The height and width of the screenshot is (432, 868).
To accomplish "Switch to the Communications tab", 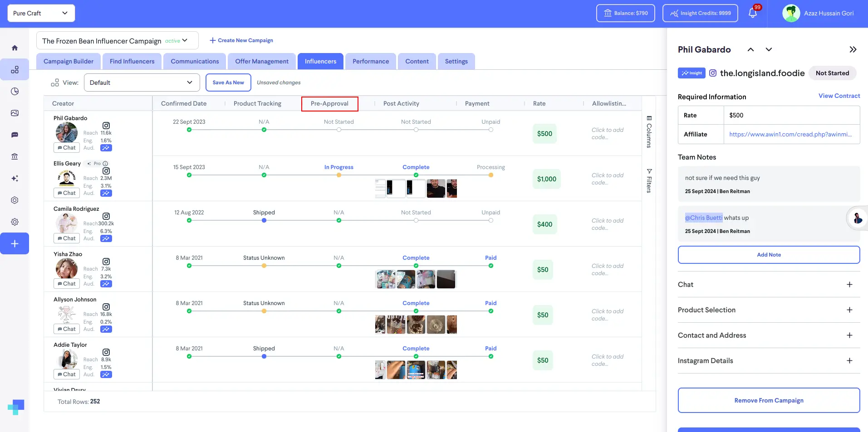I will point(195,61).
